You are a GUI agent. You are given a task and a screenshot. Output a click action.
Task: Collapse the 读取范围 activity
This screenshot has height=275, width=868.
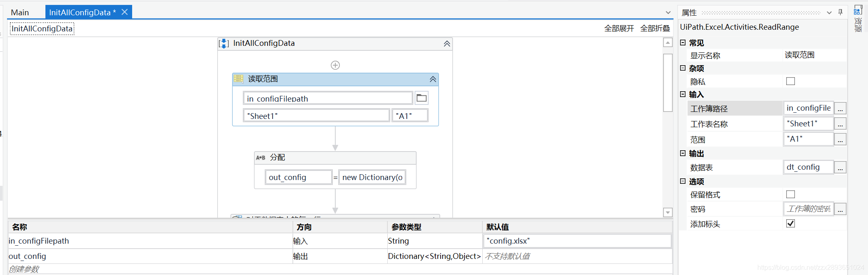[x=433, y=79]
